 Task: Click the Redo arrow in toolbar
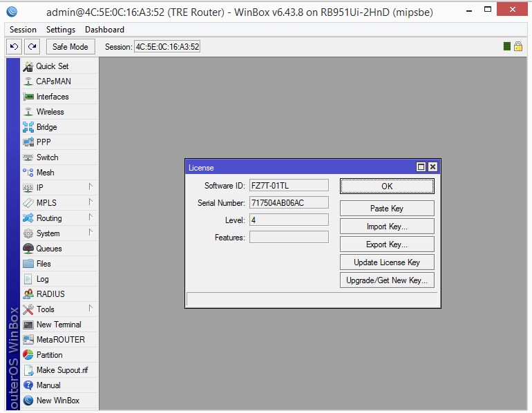(32, 46)
